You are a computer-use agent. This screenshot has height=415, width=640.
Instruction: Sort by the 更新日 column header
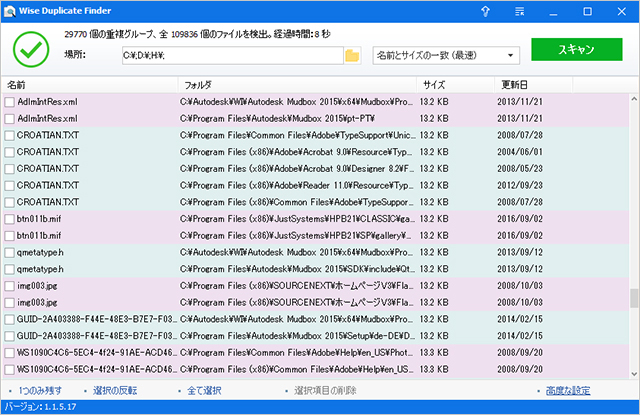[x=533, y=85]
